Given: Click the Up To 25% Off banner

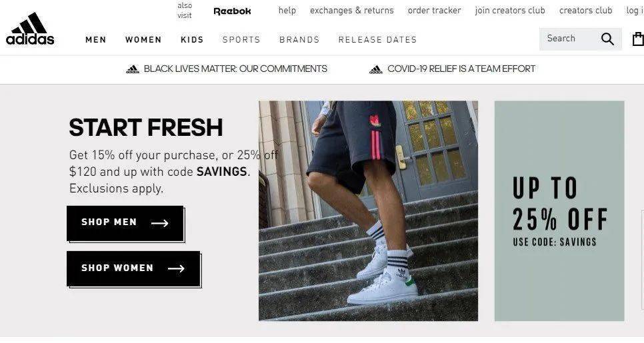Looking at the screenshot, I should (x=559, y=211).
